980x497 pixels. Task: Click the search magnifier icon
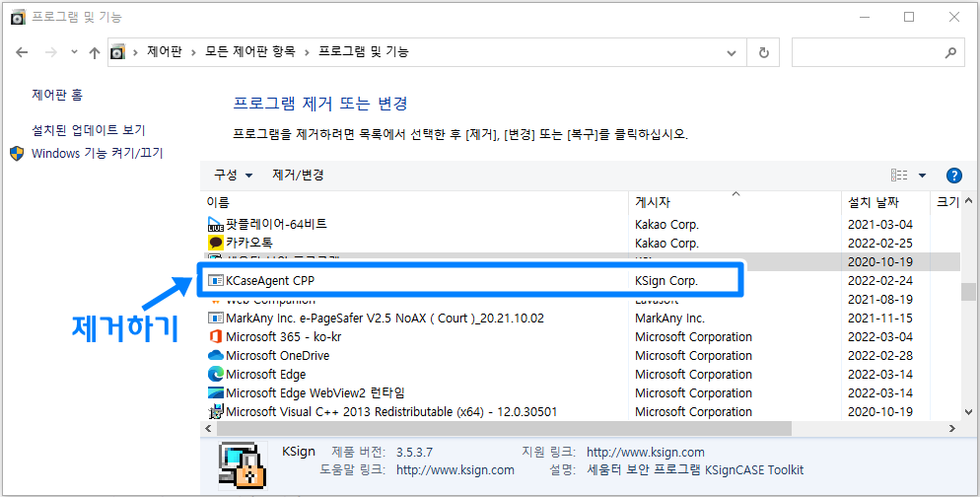[x=950, y=52]
